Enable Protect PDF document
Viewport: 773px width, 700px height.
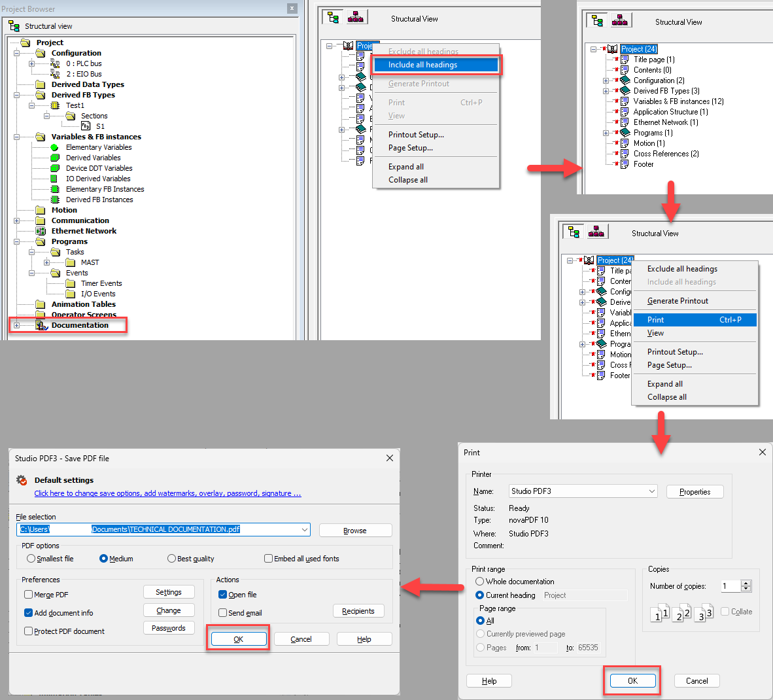point(29,631)
